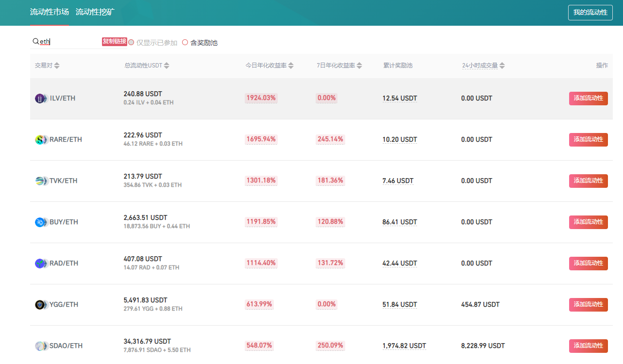Sort by 今日年化收益率 column arrows
This screenshot has height=364, width=623.
click(291, 66)
